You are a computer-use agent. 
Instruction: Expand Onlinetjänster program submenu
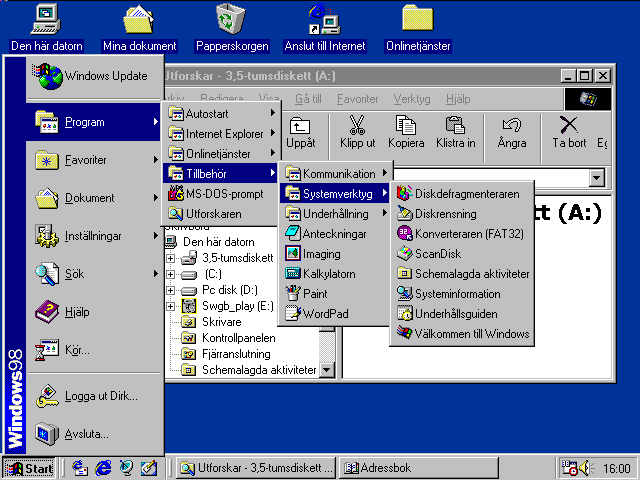tap(221, 153)
